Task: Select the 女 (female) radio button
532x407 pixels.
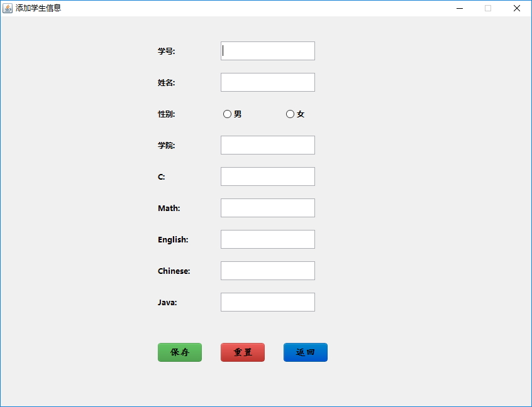Action: tap(290, 114)
